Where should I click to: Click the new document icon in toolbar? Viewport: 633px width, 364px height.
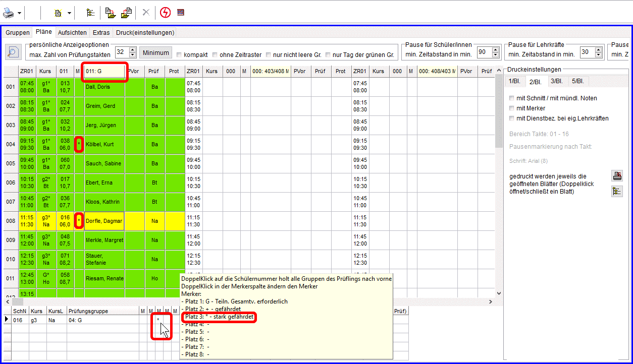tap(59, 13)
